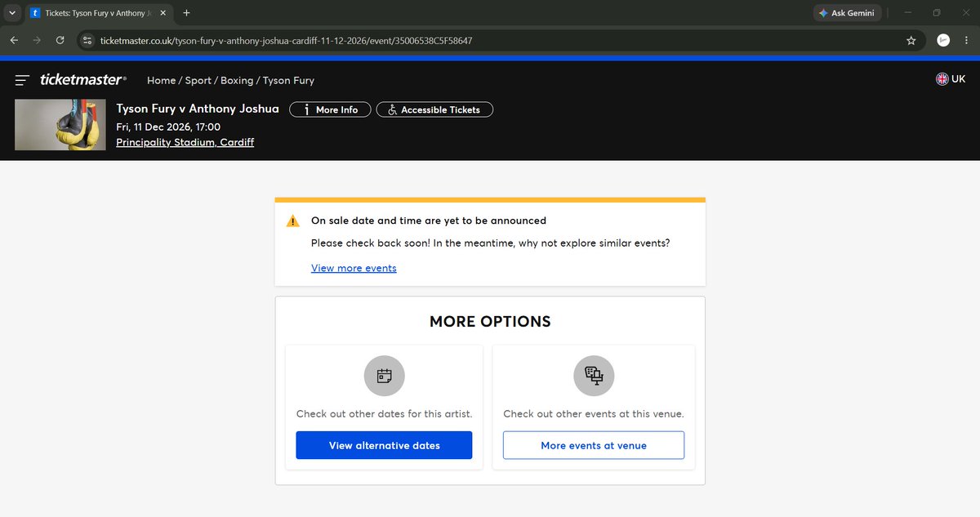
Task: Go to Boxing breadcrumb
Action: point(237,80)
